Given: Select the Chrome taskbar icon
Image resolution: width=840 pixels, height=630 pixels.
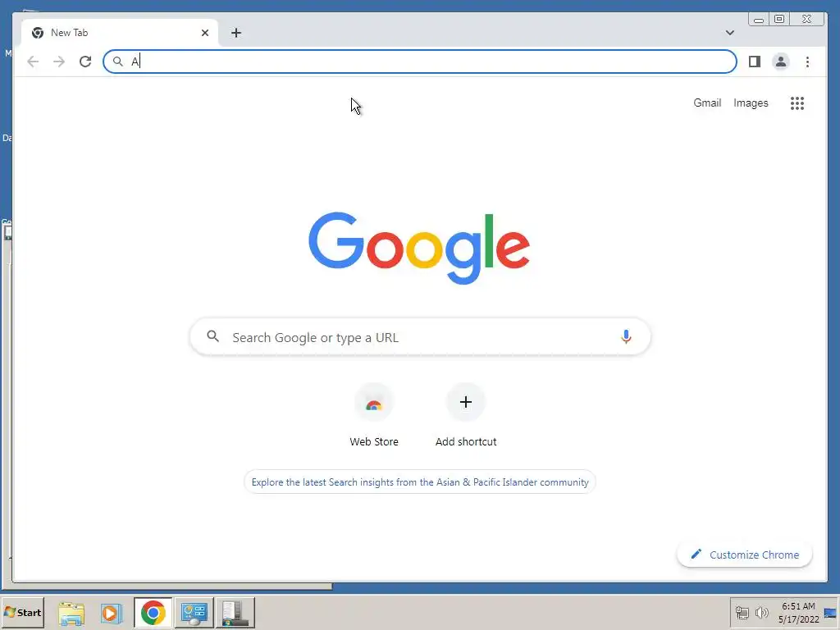Looking at the screenshot, I should [153, 613].
